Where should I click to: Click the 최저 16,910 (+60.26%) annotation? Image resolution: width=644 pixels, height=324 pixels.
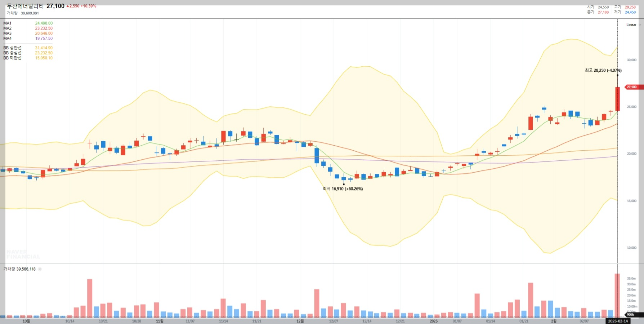[x=343, y=189]
